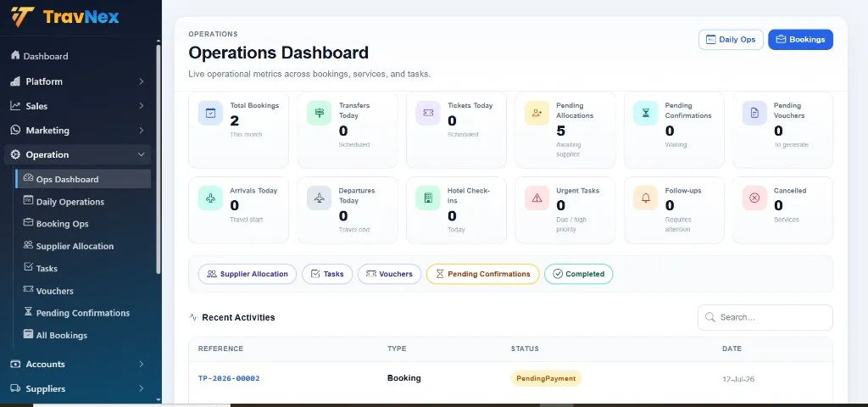
Task: Click the Supplier Allocation pill button
Action: point(248,274)
